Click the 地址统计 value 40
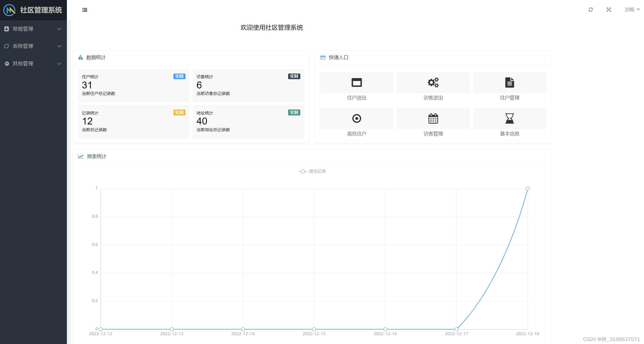 pos(202,121)
